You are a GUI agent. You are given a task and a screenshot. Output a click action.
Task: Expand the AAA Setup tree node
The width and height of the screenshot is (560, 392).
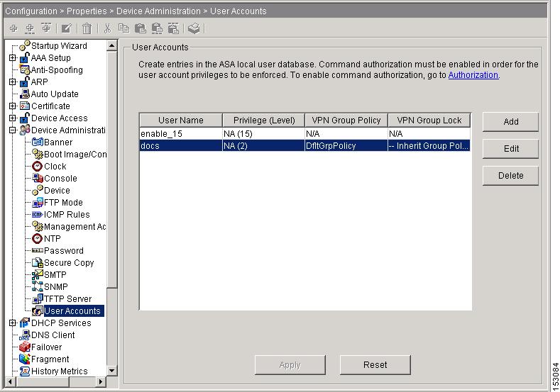[13, 58]
